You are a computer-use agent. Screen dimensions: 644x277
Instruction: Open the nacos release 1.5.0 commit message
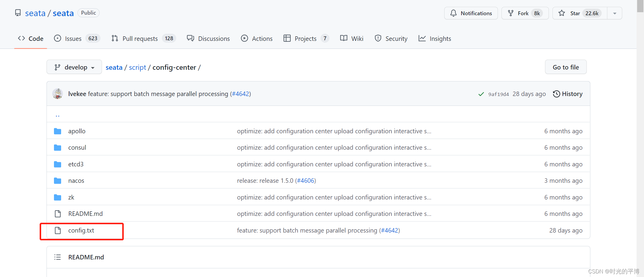coord(265,180)
